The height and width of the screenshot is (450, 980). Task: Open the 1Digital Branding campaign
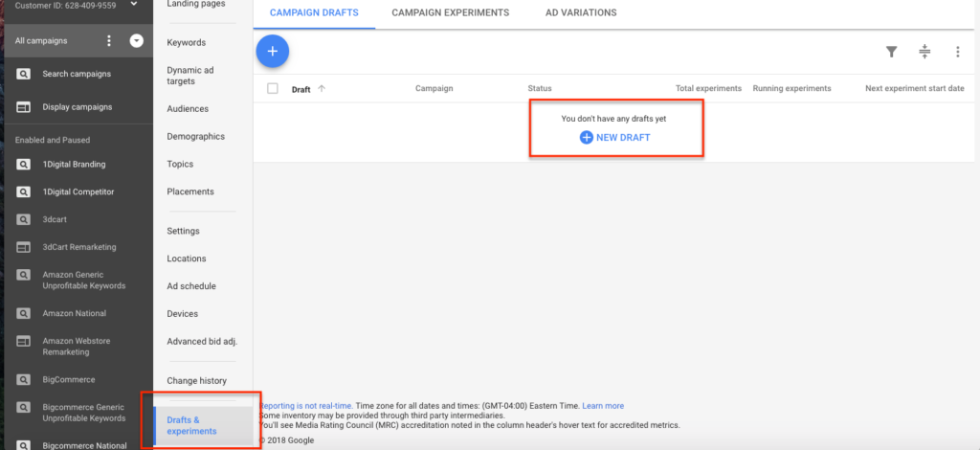[x=74, y=165]
